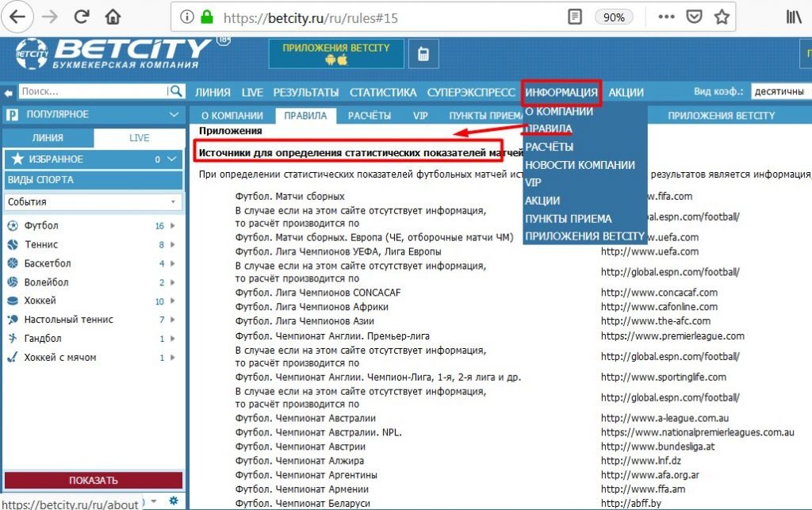Open the РАСЧЁТЫ sub-tab
This screenshot has height=510, width=812.
370,116
